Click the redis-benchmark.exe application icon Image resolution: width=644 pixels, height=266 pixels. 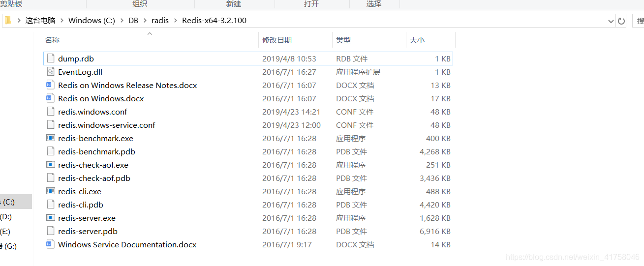pos(50,138)
